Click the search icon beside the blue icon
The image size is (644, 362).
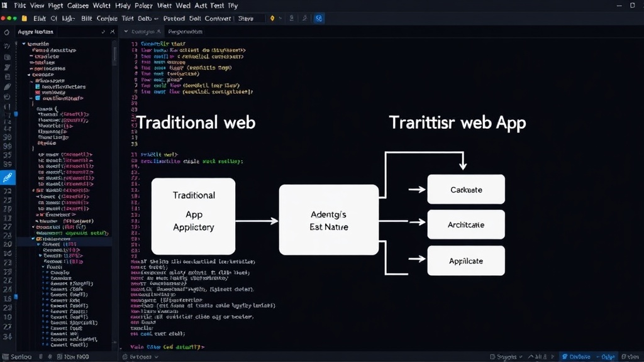click(x=305, y=18)
